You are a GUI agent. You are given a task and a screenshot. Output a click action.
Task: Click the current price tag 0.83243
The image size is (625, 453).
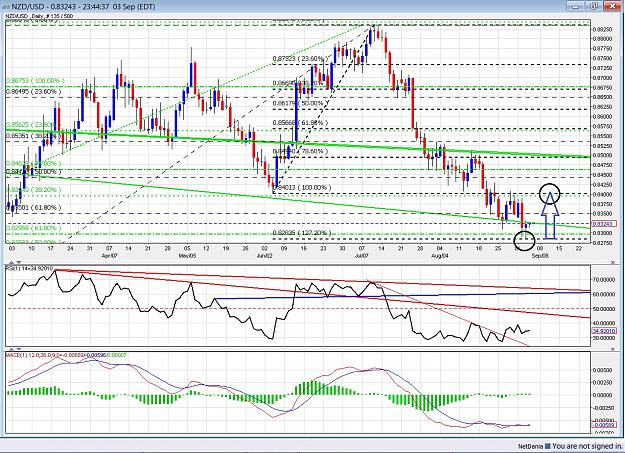click(x=605, y=224)
